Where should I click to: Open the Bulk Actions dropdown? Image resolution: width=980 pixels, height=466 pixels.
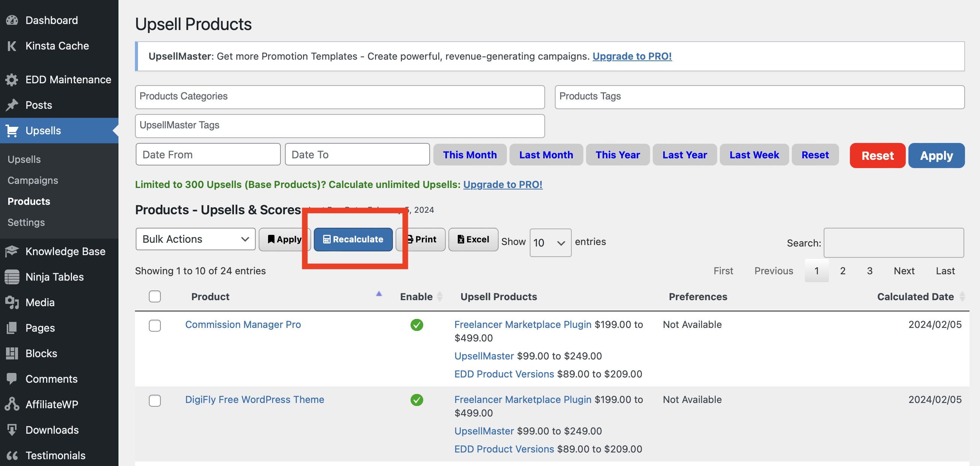click(196, 239)
